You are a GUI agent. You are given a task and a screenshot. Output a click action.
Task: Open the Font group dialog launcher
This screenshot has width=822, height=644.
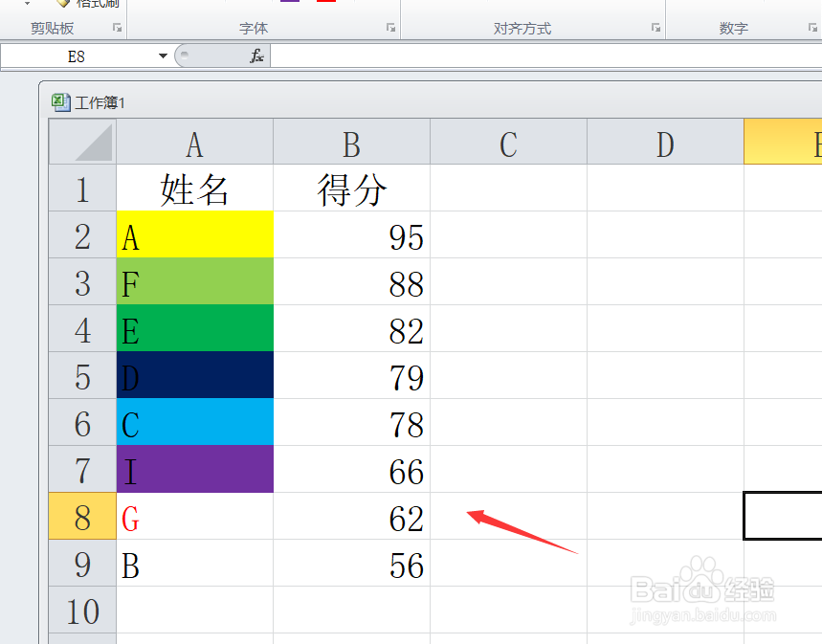coord(390,28)
